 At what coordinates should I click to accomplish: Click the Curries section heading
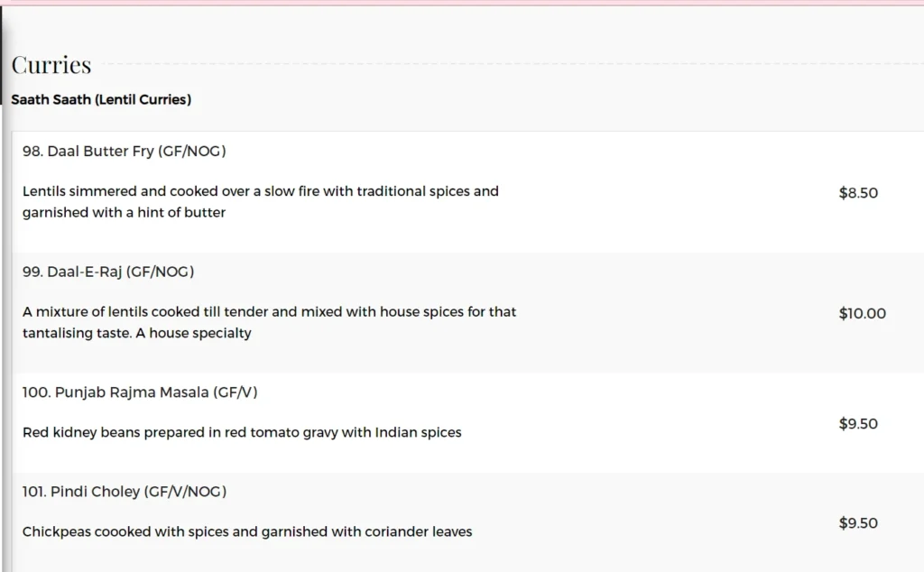coord(51,65)
